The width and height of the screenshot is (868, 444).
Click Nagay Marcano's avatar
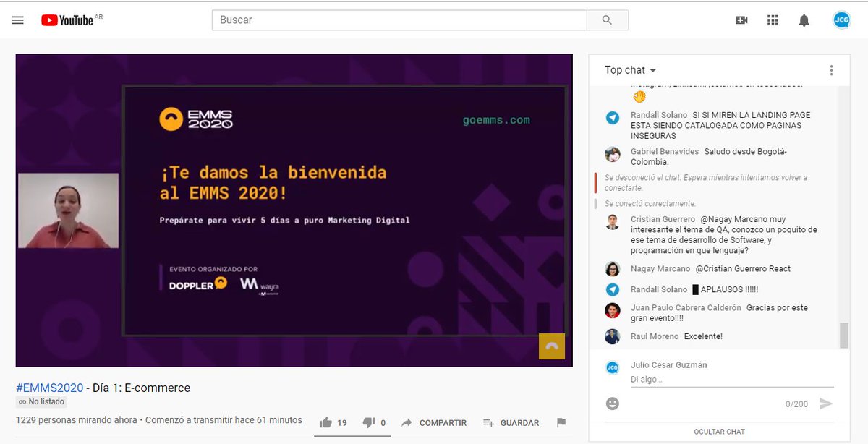click(x=613, y=269)
